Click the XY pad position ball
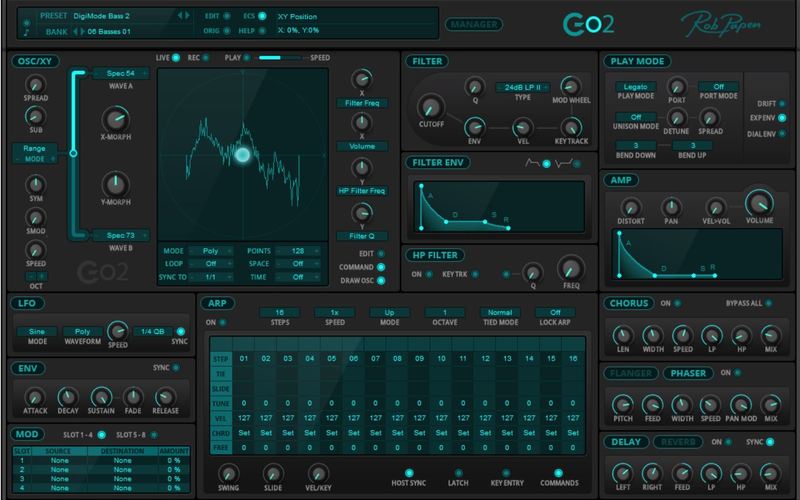This screenshot has width=800, height=500. tap(242, 155)
